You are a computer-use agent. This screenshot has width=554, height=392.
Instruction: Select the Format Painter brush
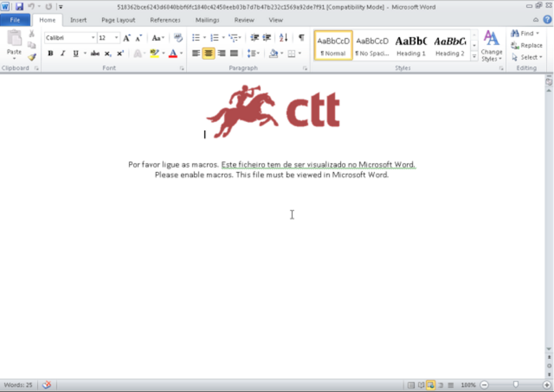pyautogui.click(x=32, y=57)
